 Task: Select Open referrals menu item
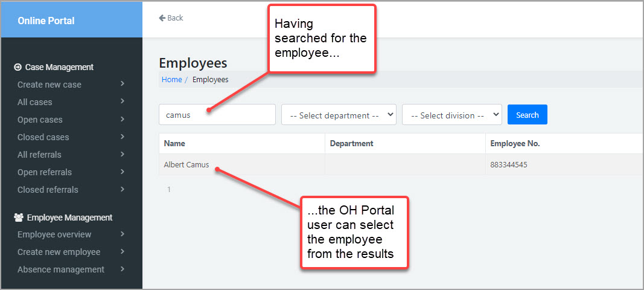45,172
